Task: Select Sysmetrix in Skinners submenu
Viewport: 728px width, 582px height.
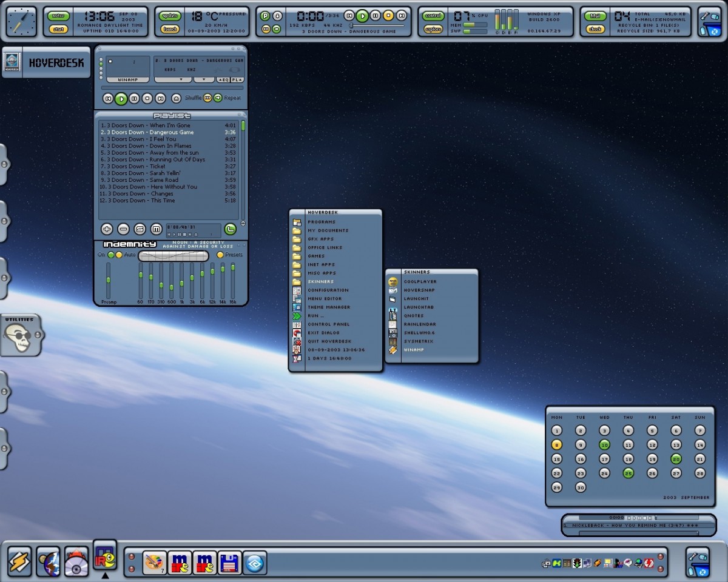Action: [x=432, y=341]
